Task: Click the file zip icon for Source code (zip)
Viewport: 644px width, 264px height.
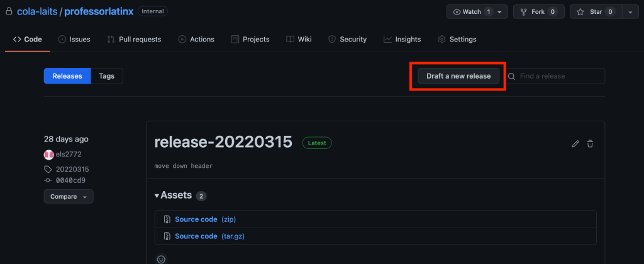Action: [x=167, y=219]
